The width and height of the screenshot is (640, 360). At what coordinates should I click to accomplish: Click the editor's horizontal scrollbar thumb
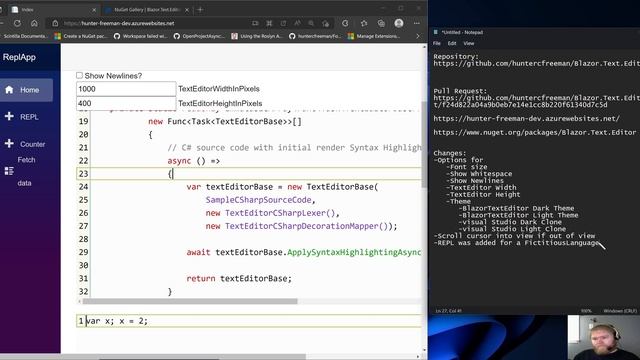click(x=190, y=301)
